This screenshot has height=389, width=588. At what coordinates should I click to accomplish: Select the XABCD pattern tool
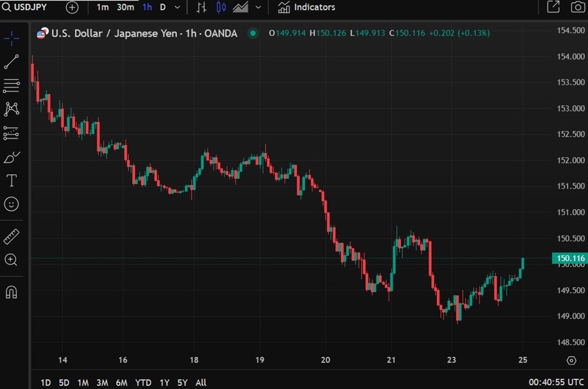coord(11,108)
